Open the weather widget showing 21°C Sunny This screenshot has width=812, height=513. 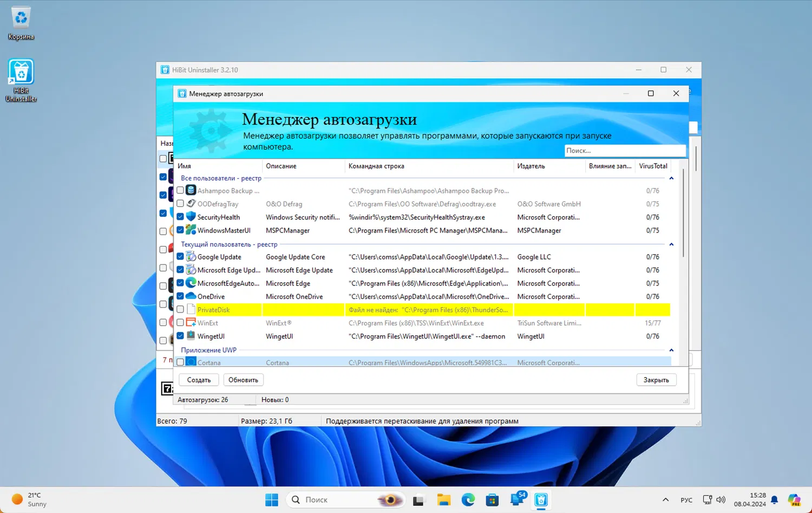click(x=30, y=499)
